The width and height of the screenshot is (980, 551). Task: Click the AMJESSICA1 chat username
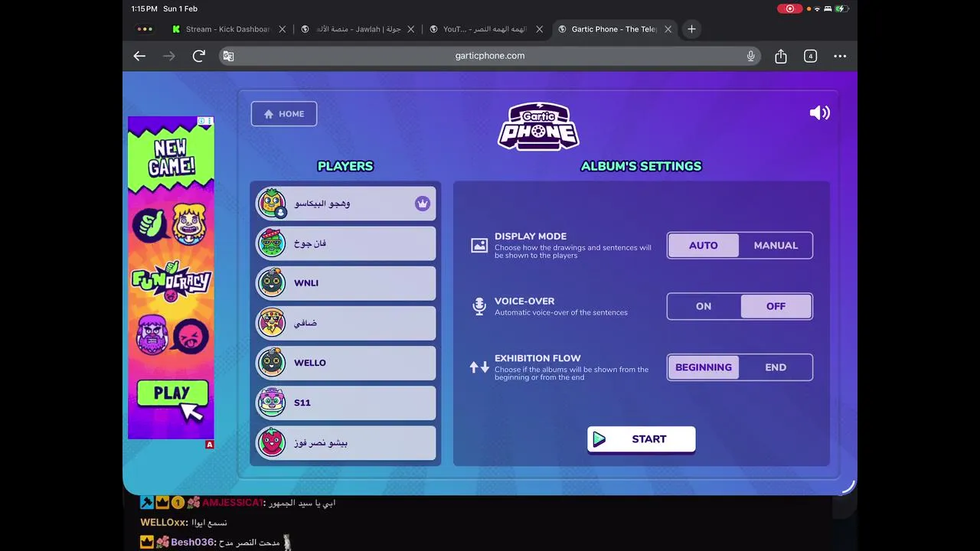coord(233,503)
